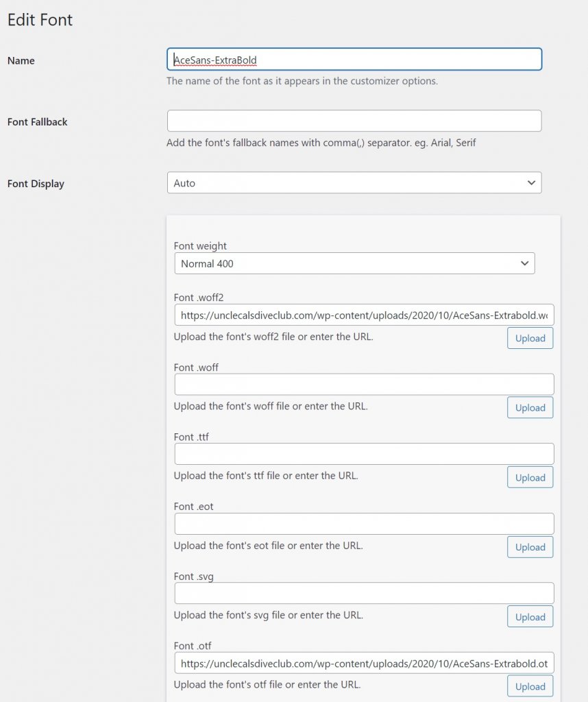The height and width of the screenshot is (702, 588).
Task: Click the Name input field containing AceSans-ExtraBold
Action: 354,59
